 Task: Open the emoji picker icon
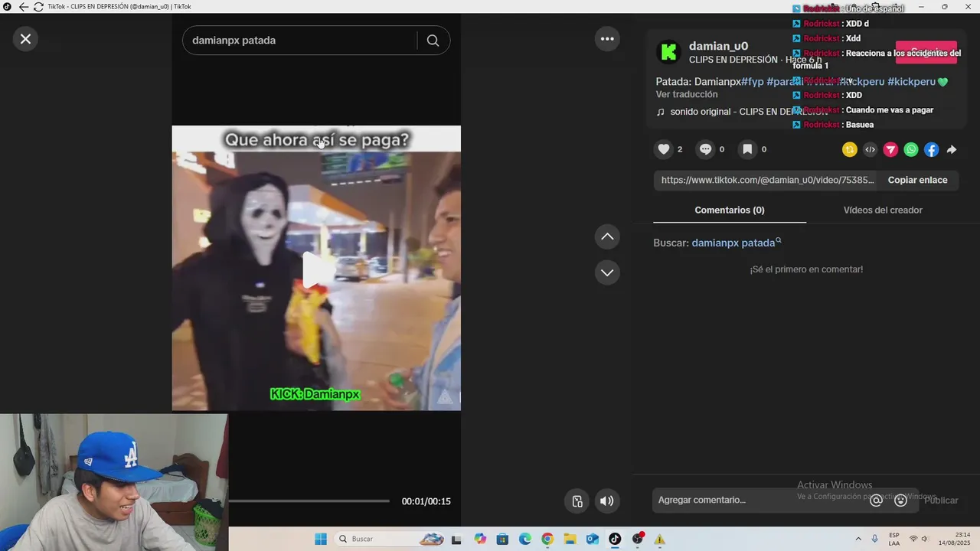(x=900, y=500)
